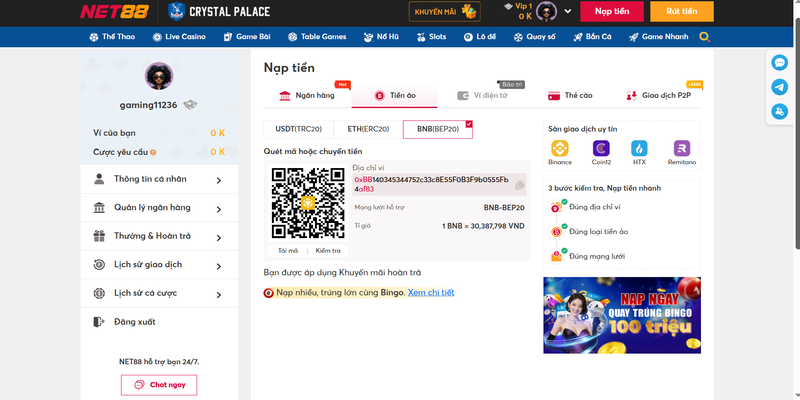Open the Khuyến mãi promotions button
Viewport: 800px width, 400px height.
point(444,11)
